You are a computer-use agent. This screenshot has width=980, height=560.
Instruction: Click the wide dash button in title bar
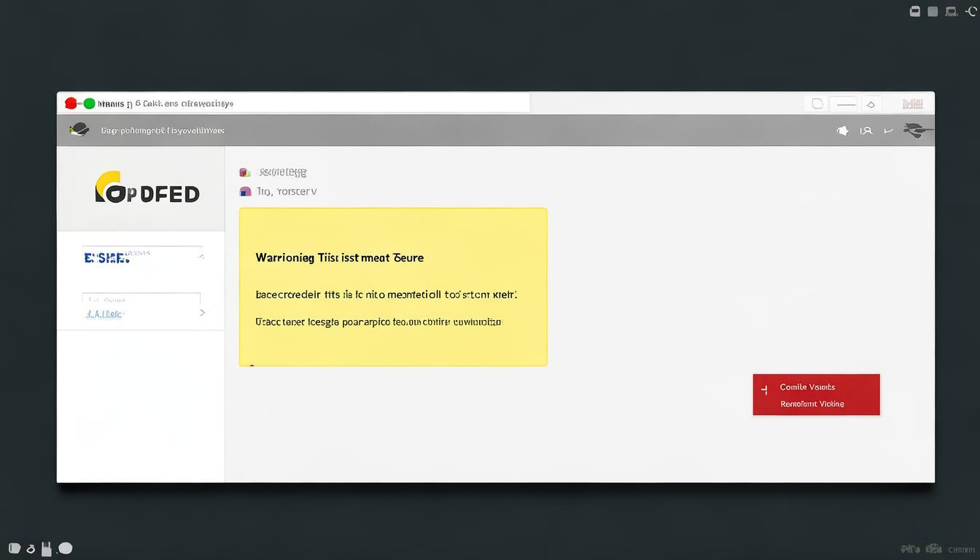tap(846, 104)
